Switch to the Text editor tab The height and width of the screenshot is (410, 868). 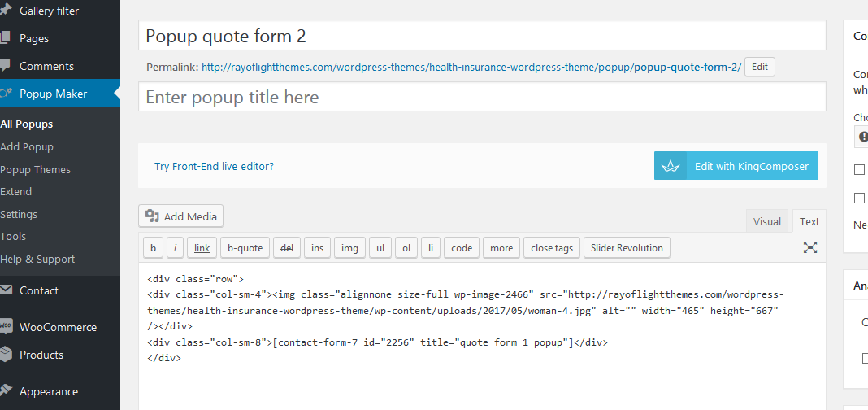pos(809,221)
